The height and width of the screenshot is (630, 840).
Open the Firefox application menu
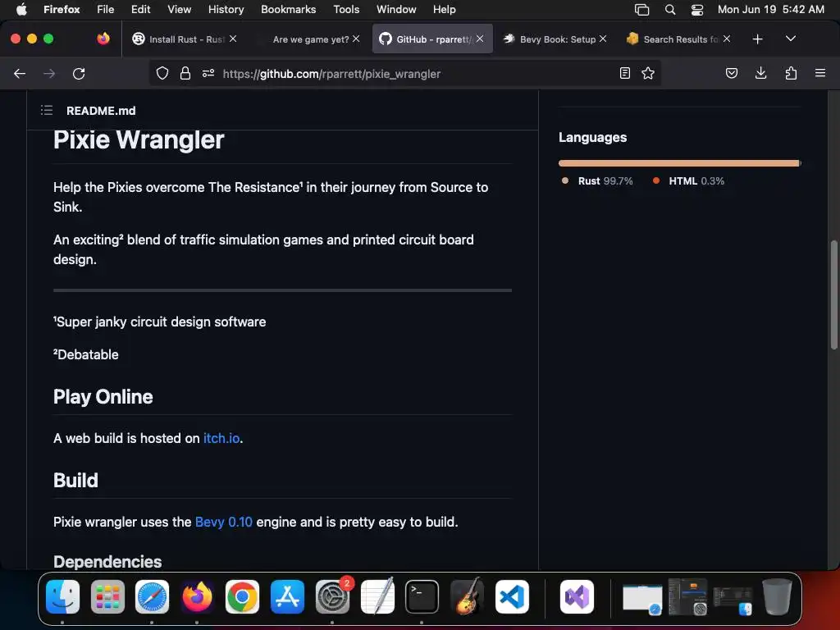tap(820, 73)
